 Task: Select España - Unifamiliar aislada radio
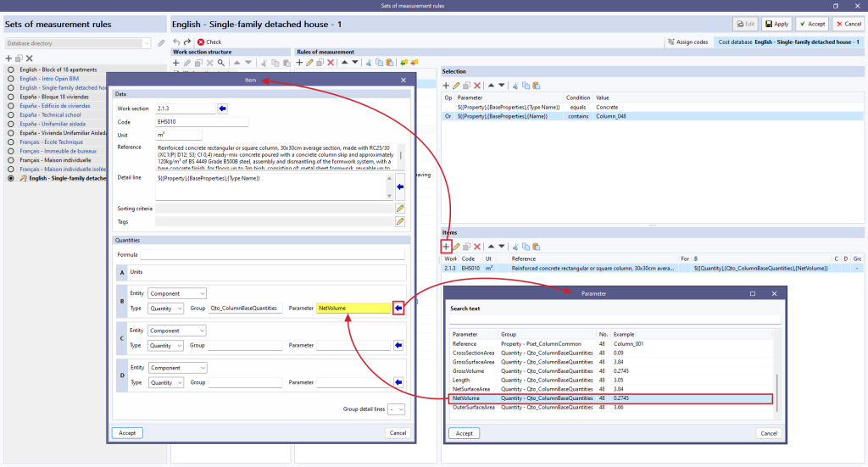[x=10, y=124]
